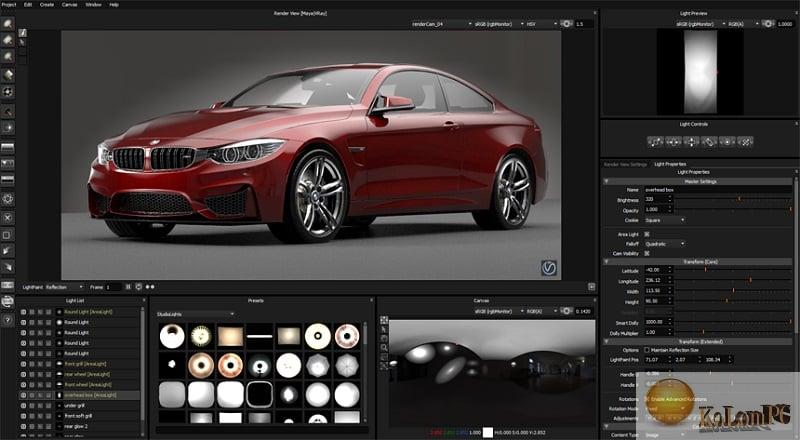Select the front soft grill light row
800x440 pixels.
[79, 416]
